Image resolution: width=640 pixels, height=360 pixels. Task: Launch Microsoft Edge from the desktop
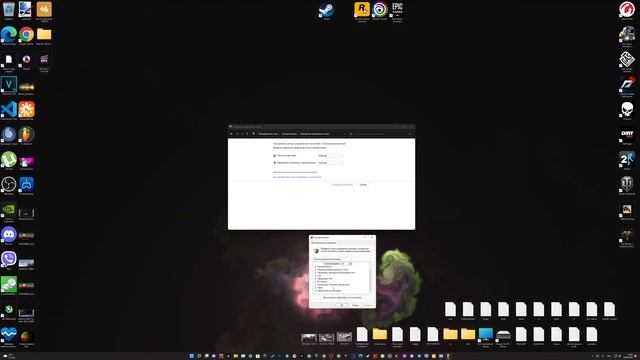click(x=9, y=34)
